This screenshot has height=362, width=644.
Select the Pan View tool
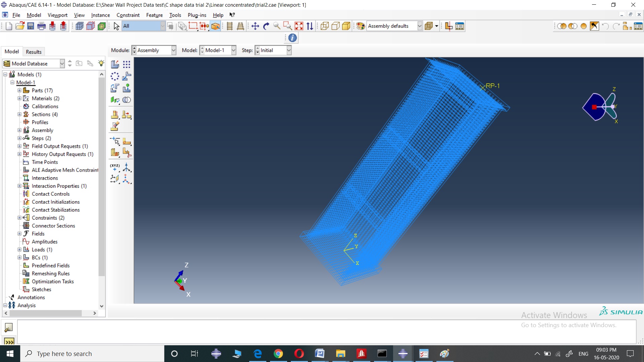click(255, 26)
